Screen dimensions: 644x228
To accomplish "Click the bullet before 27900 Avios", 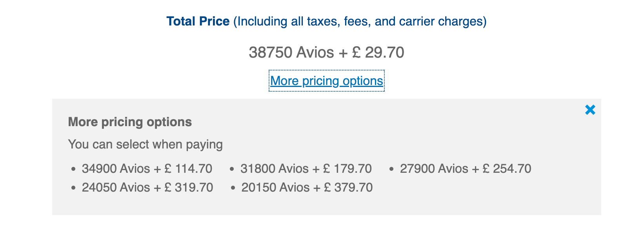I will coord(391,169).
